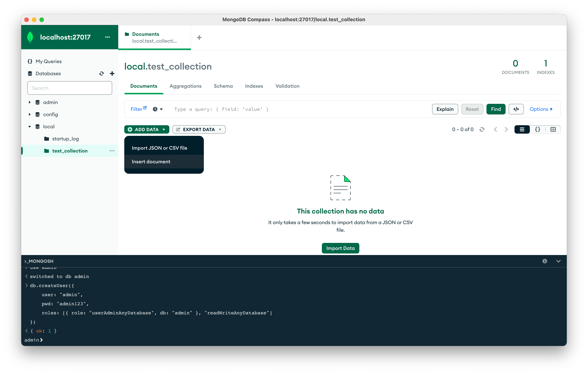Click the refresh documents icon beside 0 – 0 of 0

pos(482,129)
